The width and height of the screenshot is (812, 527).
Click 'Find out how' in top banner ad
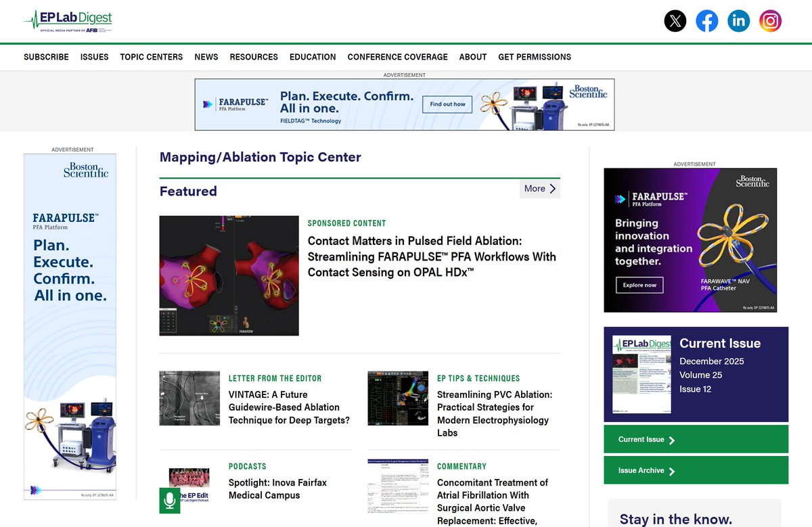click(448, 104)
